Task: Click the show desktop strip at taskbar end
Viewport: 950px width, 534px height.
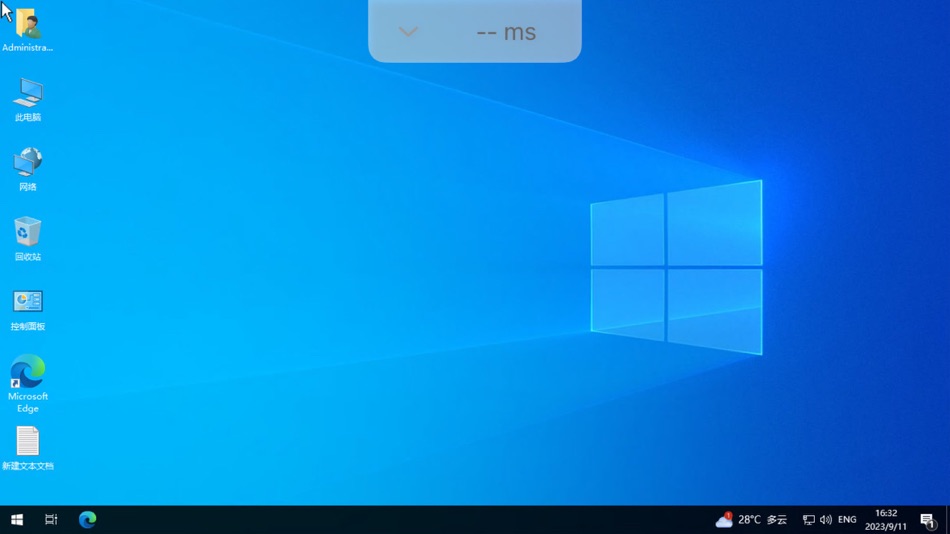Action: 948,519
